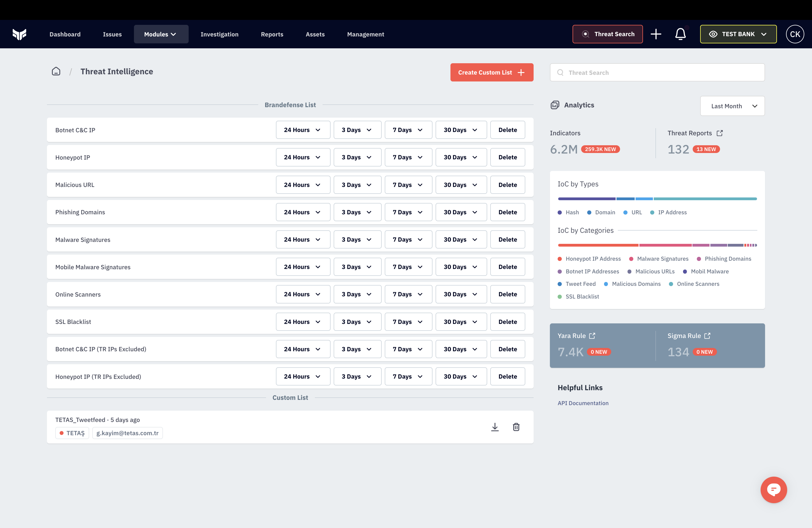Click the IoC by Types distribution bar

(657, 199)
